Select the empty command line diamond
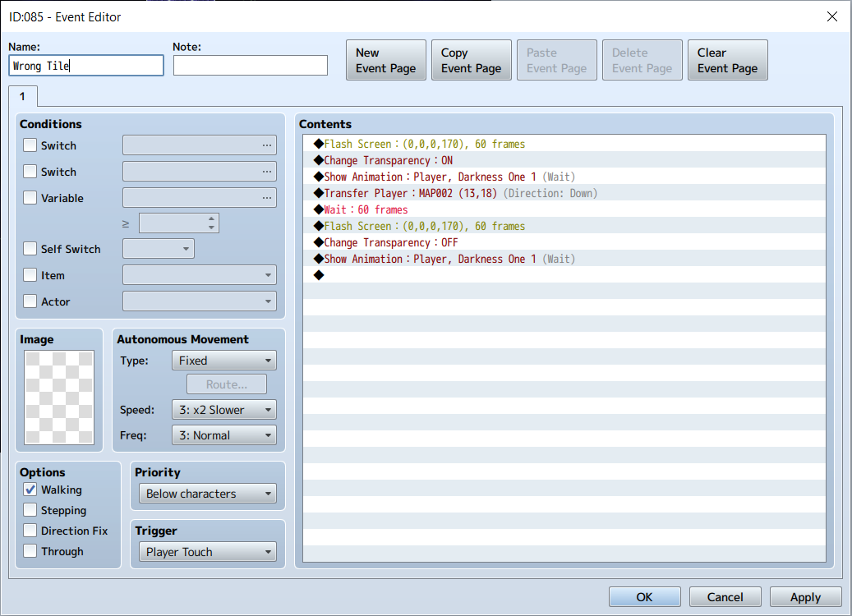 [319, 275]
